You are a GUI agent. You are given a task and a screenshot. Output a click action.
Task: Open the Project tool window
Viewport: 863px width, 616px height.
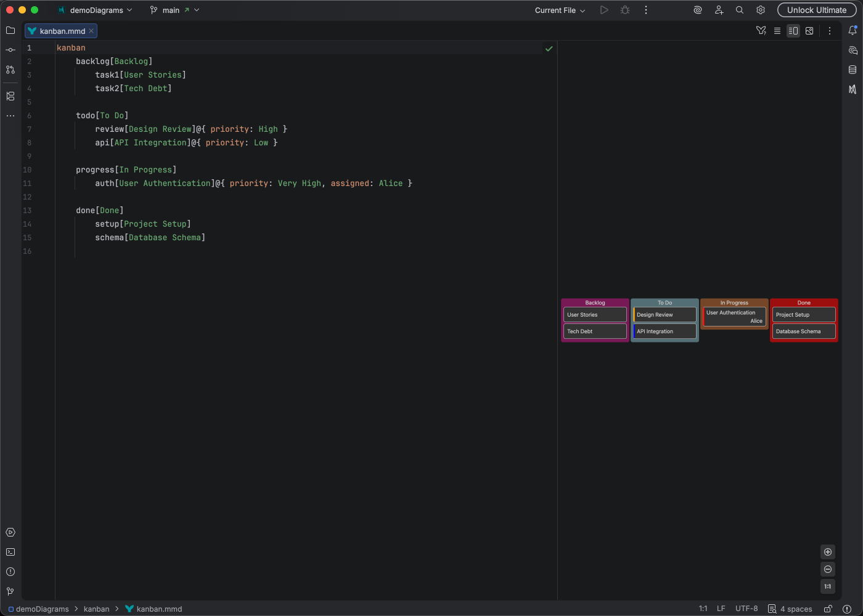pyautogui.click(x=10, y=30)
